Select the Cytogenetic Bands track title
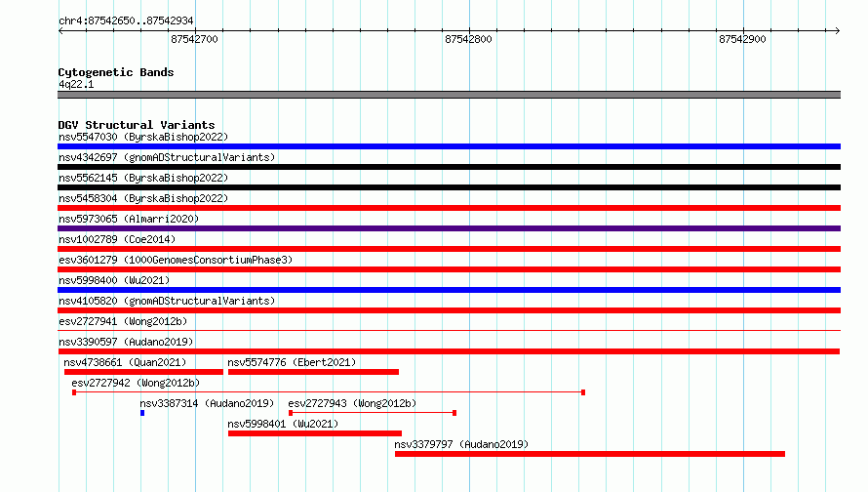Viewport: 868px width, 492px height. coord(116,72)
